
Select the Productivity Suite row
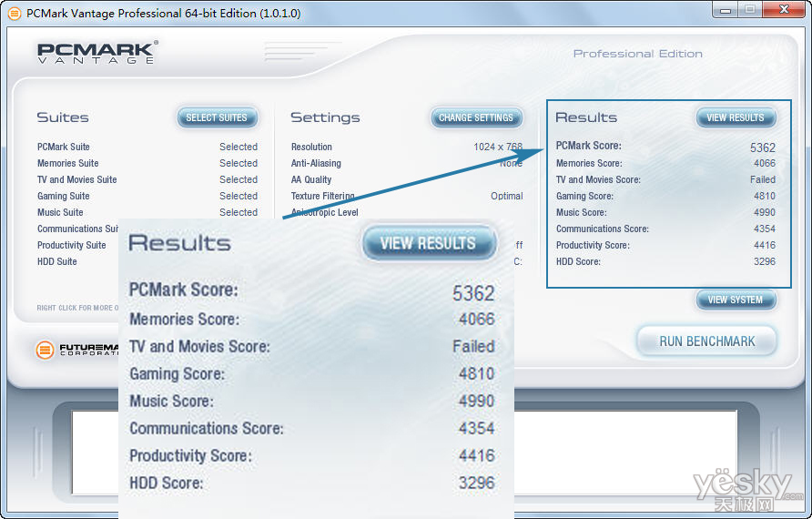[72, 245]
